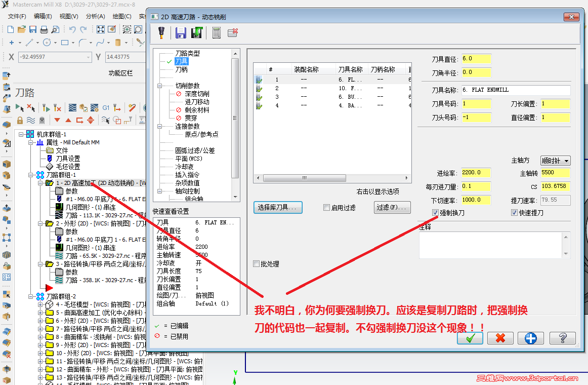
Task: Collapse the 刀路群组-1 tree node
Action: click(31, 175)
